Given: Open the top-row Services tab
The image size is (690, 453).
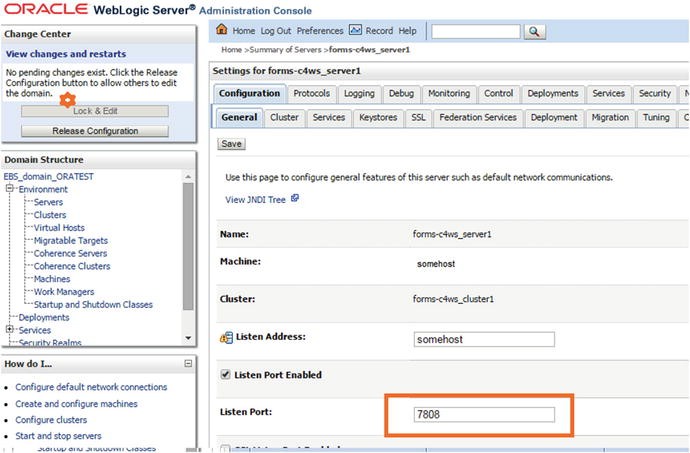Looking at the screenshot, I should tap(608, 93).
